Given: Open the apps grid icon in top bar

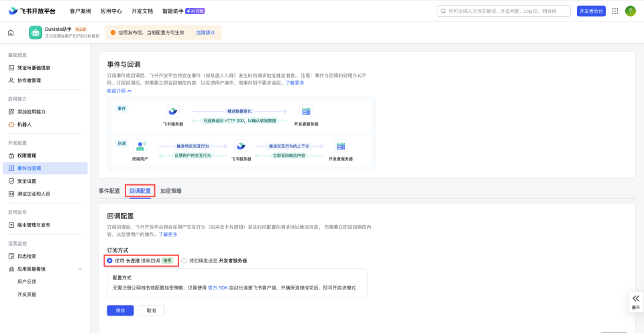Looking at the screenshot, I should 615,11.
